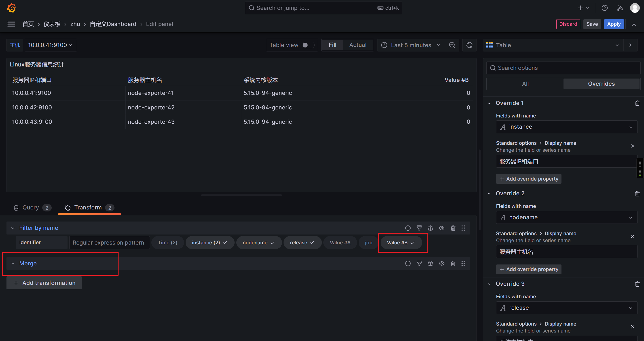Toggle the Table view switch
The image size is (644, 341).
(308, 45)
